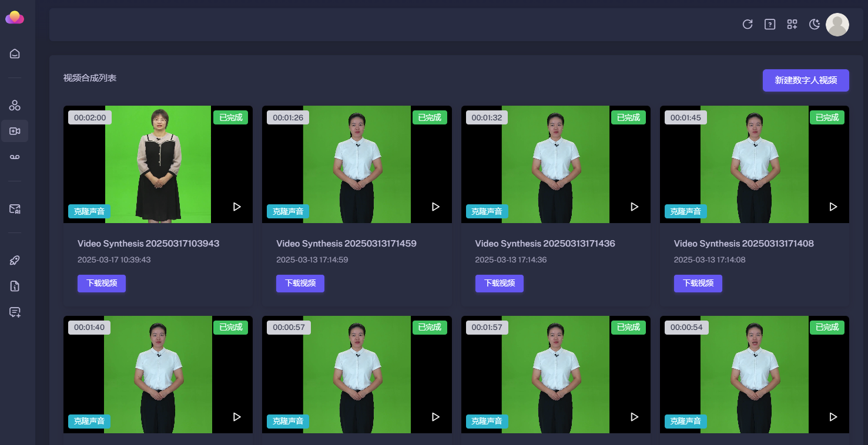Open the user avatar in the top bar
The height and width of the screenshot is (445, 868).
tap(837, 25)
